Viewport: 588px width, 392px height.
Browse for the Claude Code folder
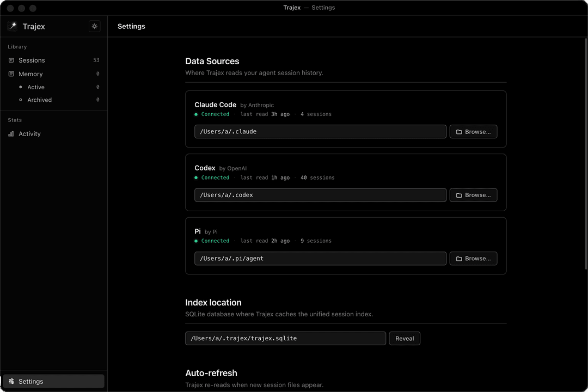(473, 132)
